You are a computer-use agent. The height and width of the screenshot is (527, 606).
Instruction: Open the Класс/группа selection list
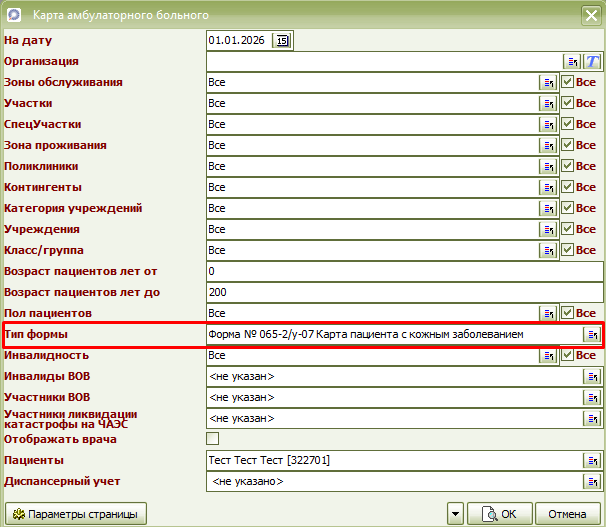[549, 250]
